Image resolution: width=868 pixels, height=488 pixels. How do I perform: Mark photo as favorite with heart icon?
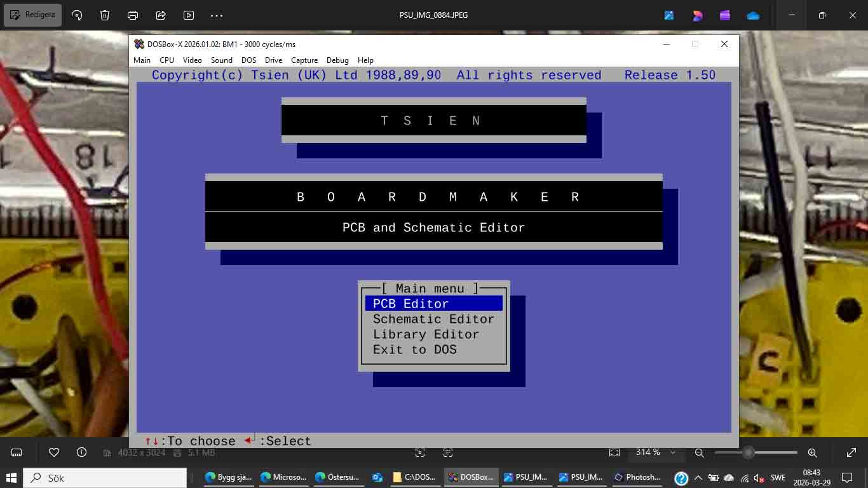pyautogui.click(x=54, y=452)
